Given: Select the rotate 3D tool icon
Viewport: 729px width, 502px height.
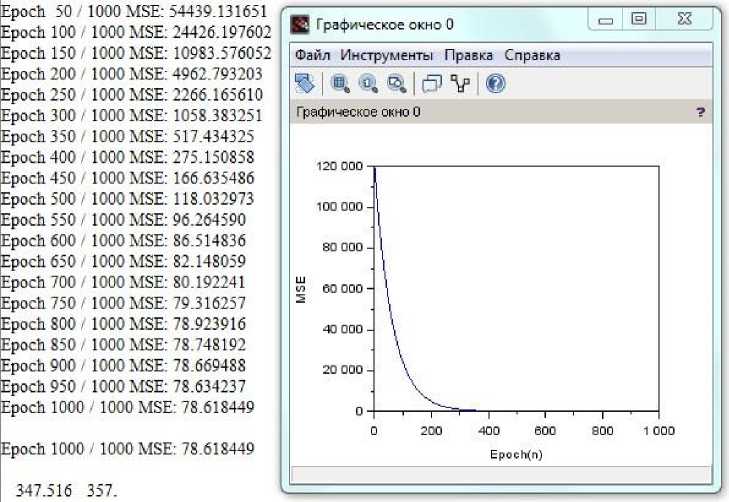Looking at the screenshot, I should click(305, 84).
